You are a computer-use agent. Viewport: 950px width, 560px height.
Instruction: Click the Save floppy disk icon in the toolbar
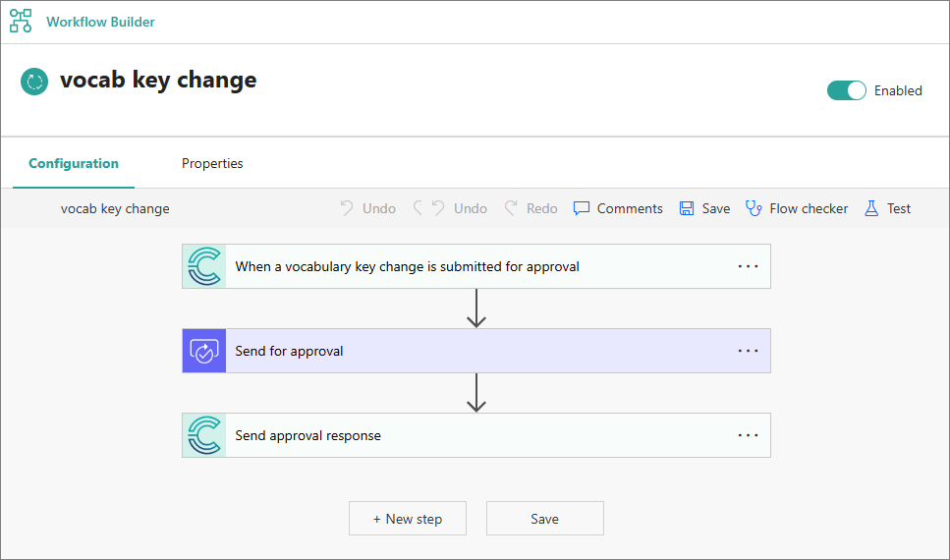687,208
